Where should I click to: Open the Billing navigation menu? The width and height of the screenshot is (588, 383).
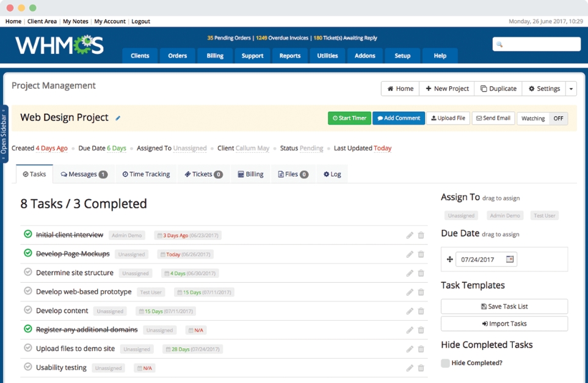(x=215, y=56)
